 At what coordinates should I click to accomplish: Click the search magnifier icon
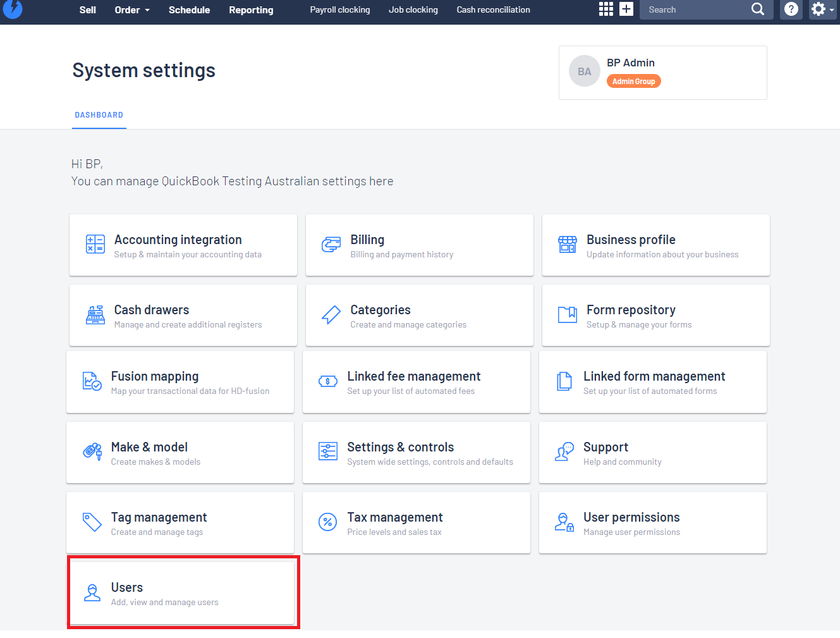[x=758, y=9]
